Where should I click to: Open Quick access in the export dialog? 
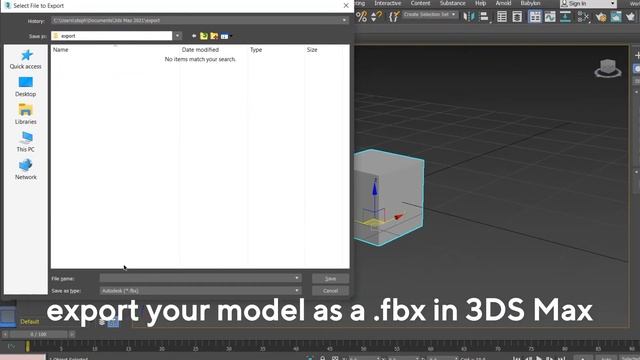(26, 59)
